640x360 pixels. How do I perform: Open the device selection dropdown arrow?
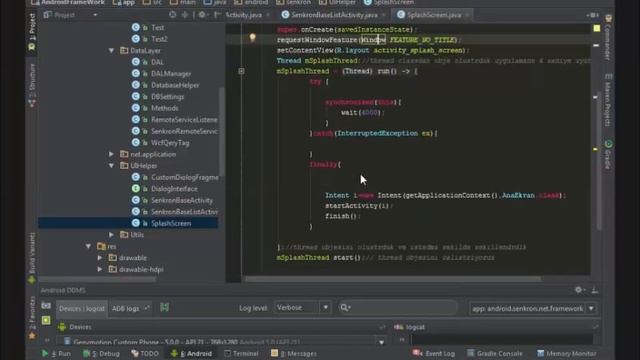point(381,342)
